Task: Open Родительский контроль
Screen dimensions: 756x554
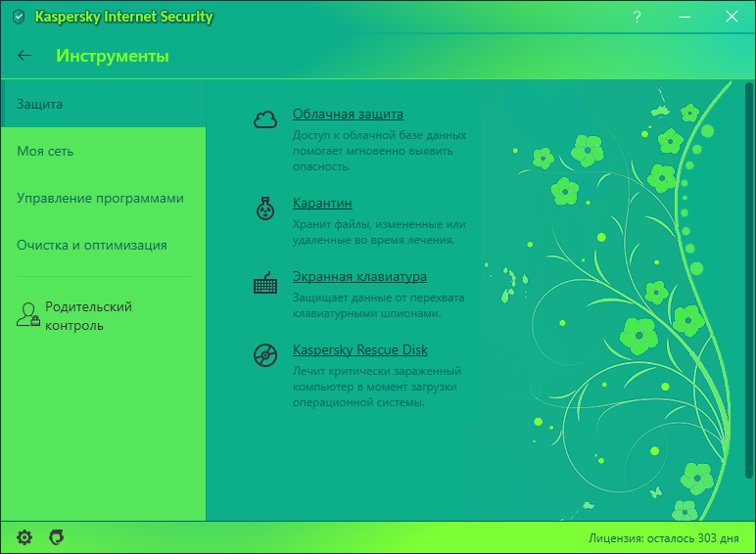Action: tap(88, 316)
